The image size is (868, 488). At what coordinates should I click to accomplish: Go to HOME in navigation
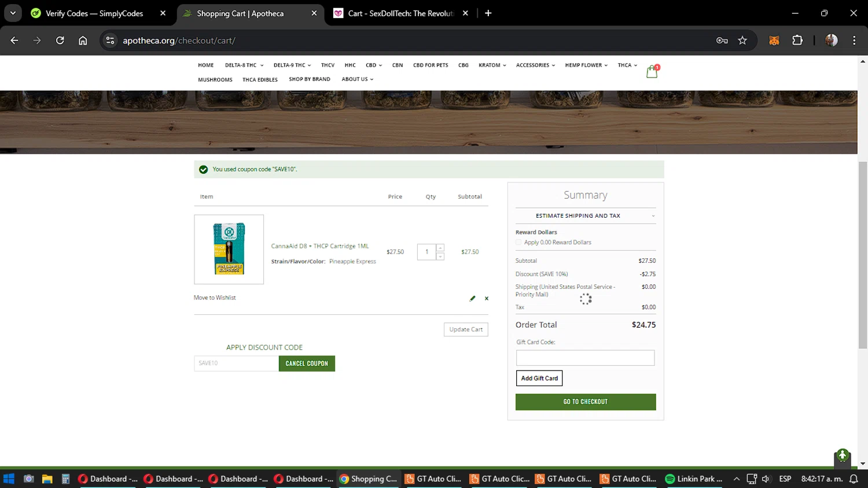pos(206,65)
